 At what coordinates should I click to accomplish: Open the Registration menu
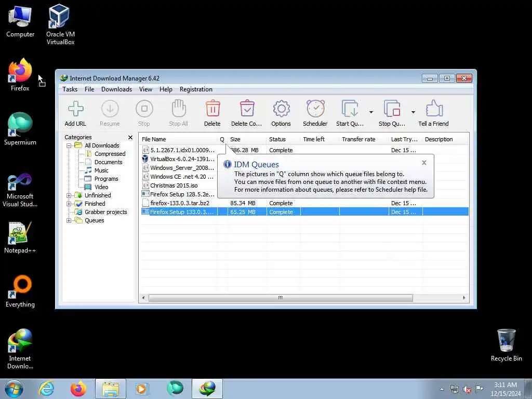coord(196,89)
